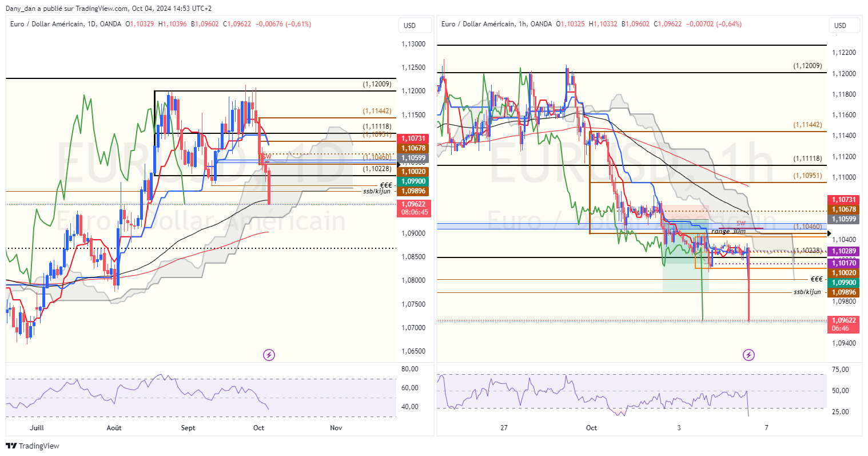Click the 75,00 value on the 1h RSI scale
Viewport: 868px width, 456px height.
(841, 370)
